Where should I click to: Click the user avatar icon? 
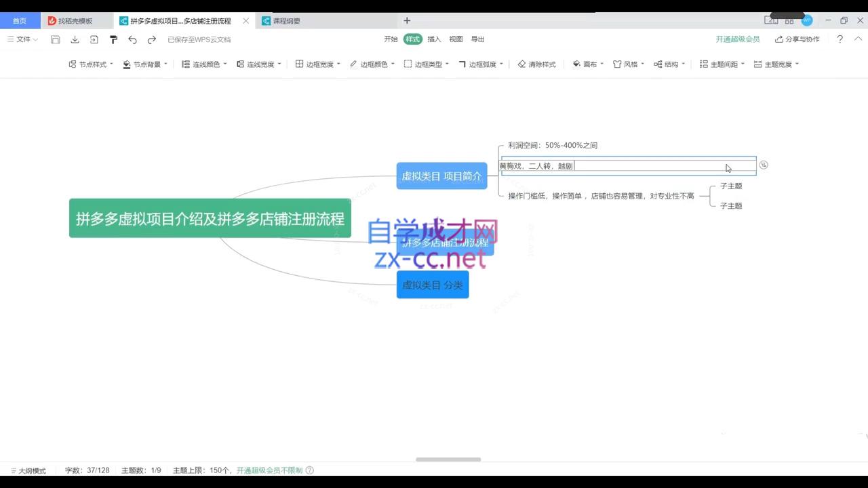(807, 20)
